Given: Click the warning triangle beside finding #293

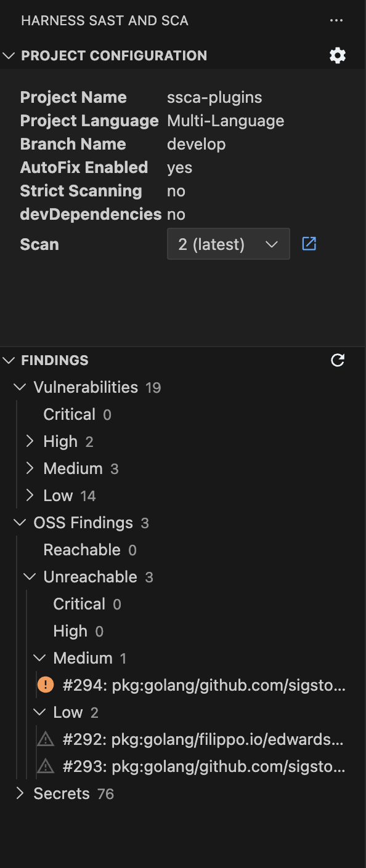Looking at the screenshot, I should pos(46,766).
